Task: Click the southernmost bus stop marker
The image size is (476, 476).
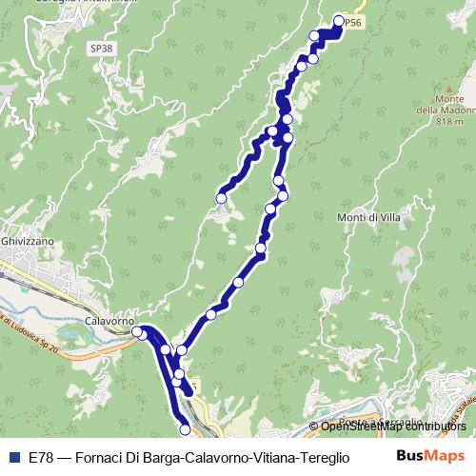Action: (x=185, y=429)
